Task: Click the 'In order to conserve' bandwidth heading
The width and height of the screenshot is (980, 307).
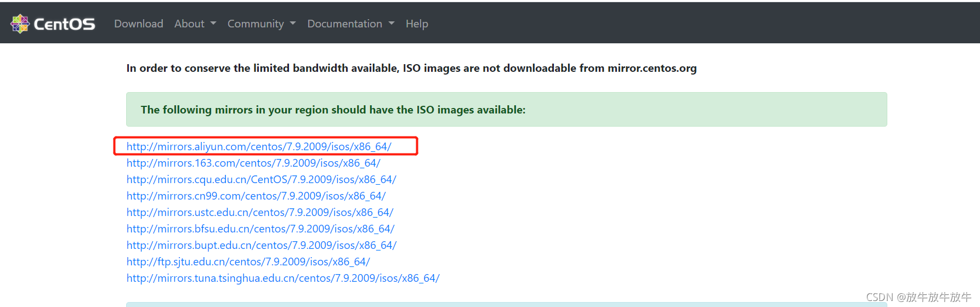Action: [411, 68]
